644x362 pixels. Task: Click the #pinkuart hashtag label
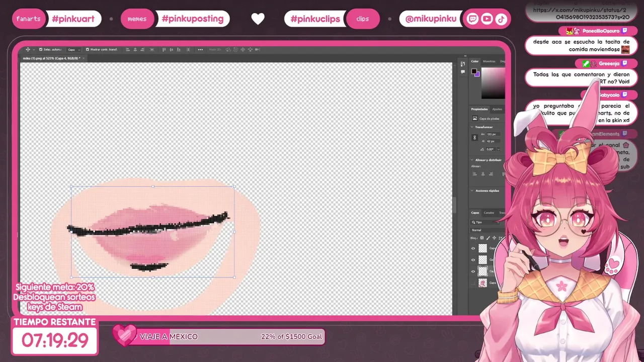coord(73,19)
